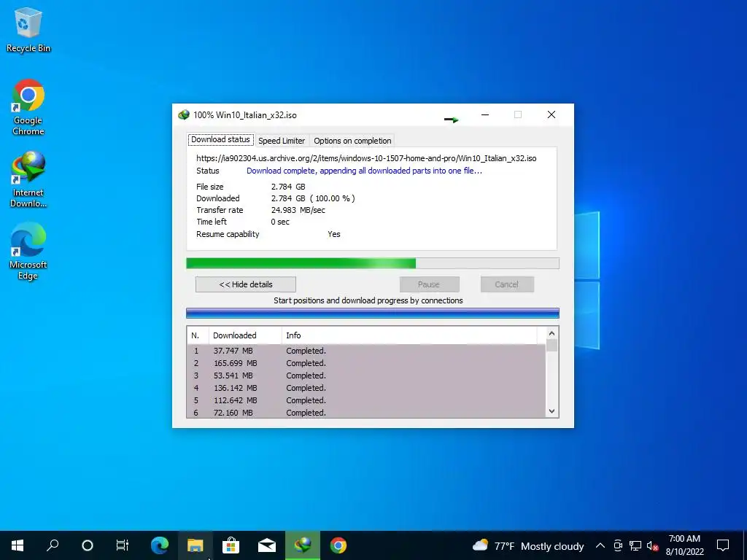This screenshot has width=747, height=560.
Task: Select the Microsoft Edge desktop shortcut
Action: pyautogui.click(x=28, y=252)
